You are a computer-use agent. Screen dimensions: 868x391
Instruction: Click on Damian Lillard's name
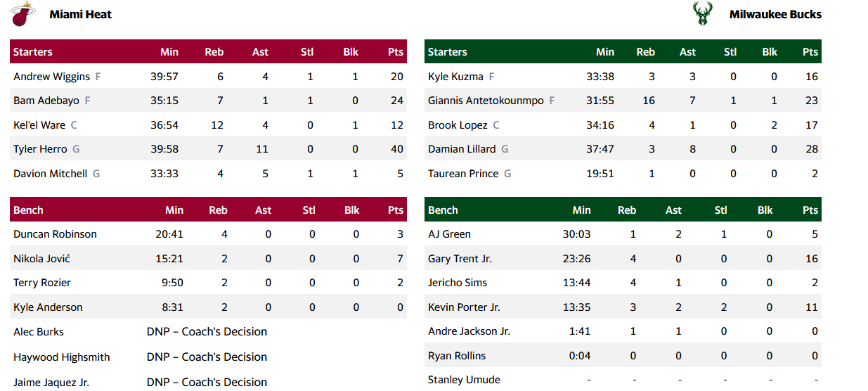click(x=462, y=149)
